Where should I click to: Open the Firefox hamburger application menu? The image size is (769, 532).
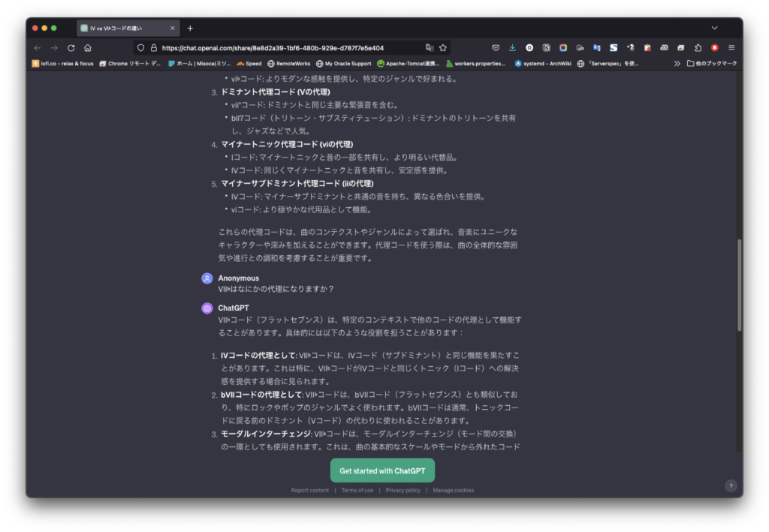[x=731, y=47]
